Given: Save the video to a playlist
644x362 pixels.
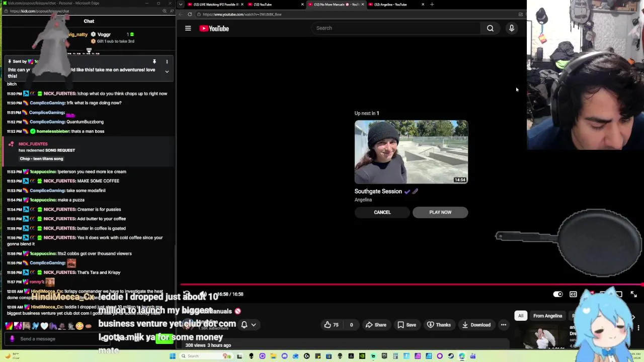Looking at the screenshot, I should click(x=407, y=325).
